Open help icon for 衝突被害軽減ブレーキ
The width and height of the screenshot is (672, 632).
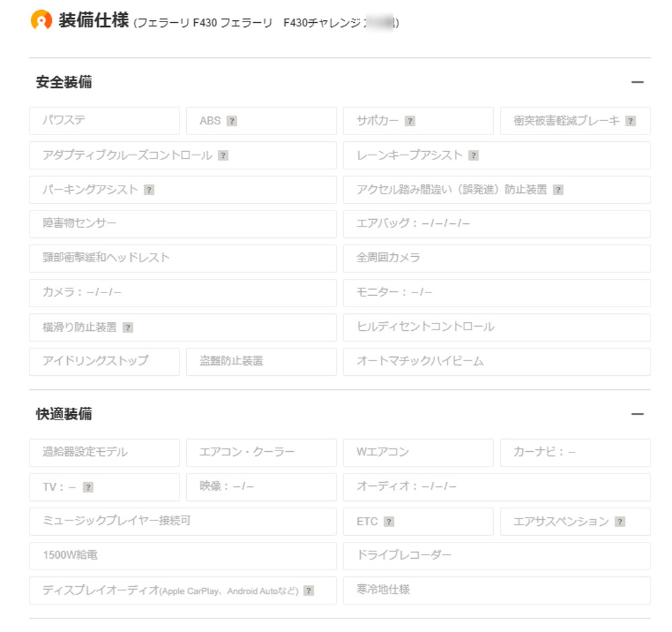(630, 122)
